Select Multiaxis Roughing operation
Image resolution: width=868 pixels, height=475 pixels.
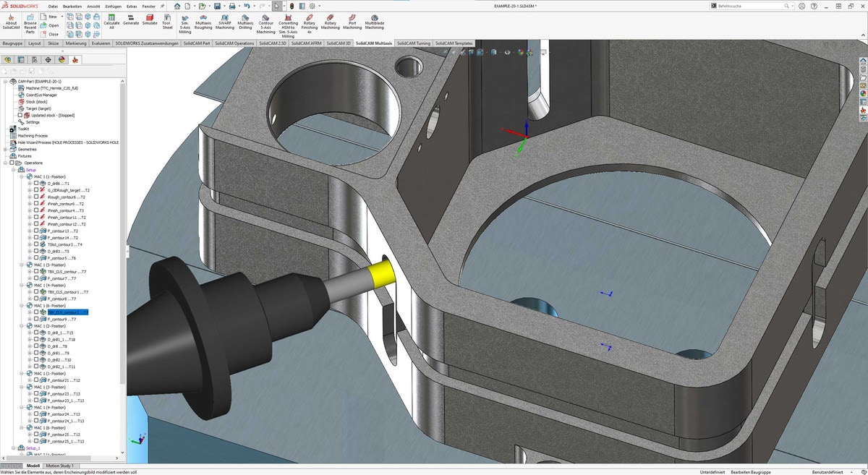pos(203,21)
